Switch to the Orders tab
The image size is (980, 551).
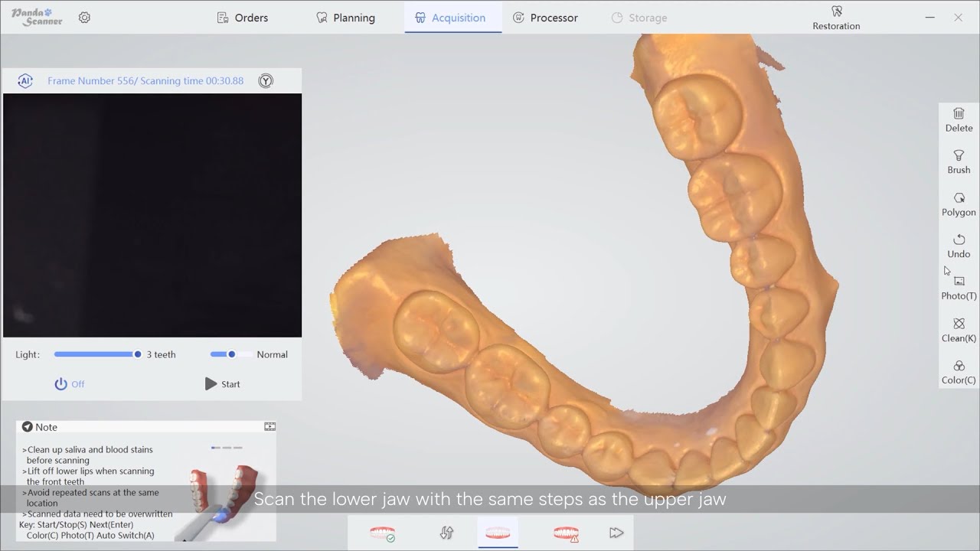pos(243,18)
